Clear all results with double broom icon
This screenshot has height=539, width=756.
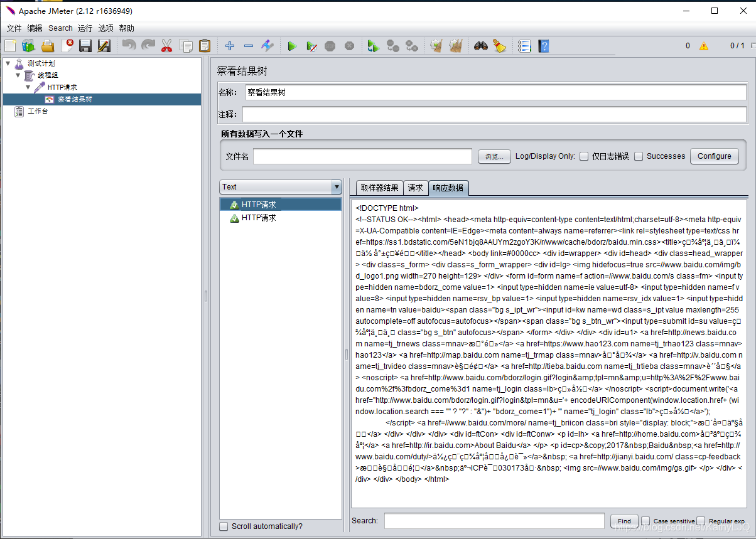(456, 46)
